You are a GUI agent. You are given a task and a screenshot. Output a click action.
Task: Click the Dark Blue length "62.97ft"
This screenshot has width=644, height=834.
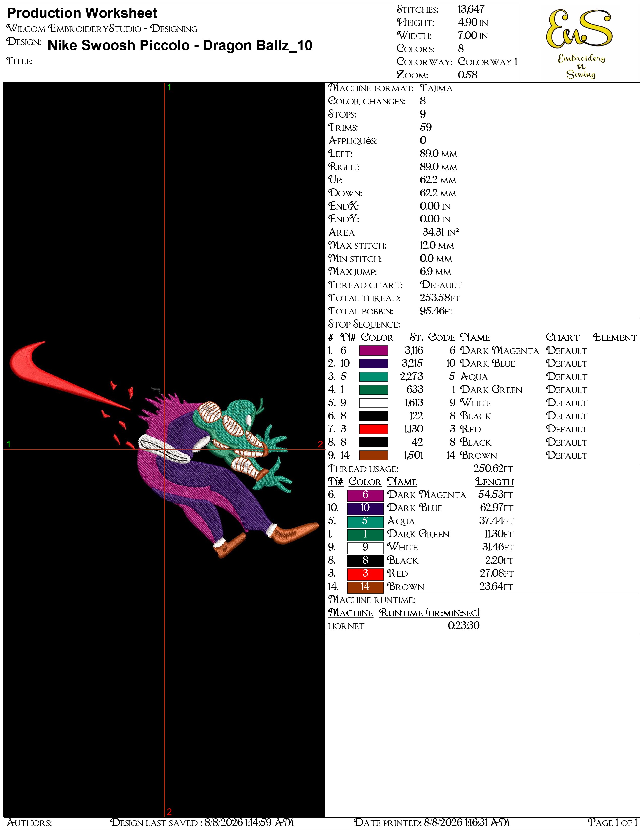[x=497, y=508]
